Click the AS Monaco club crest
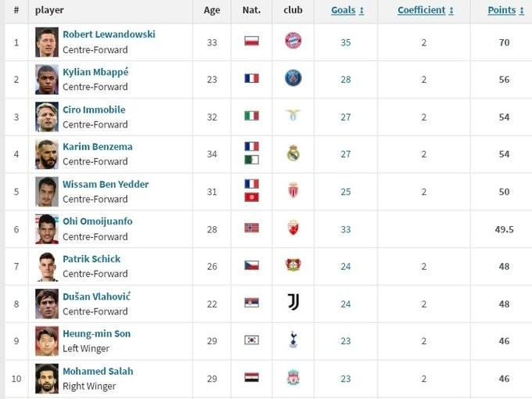This screenshot has width=532, height=399. point(293,190)
